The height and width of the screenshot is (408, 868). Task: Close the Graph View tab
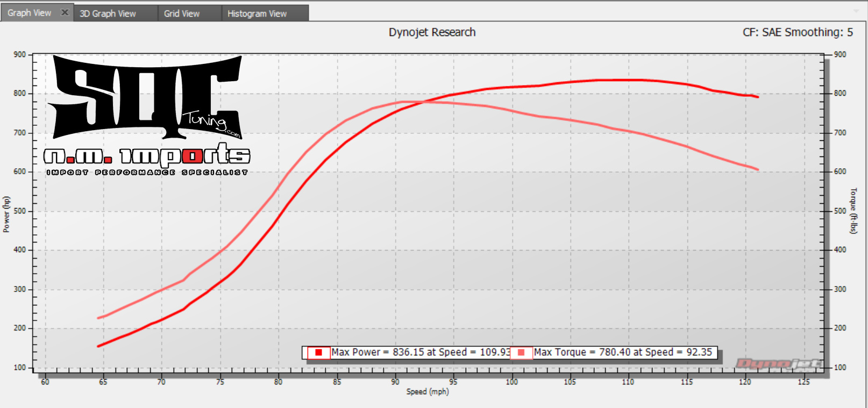click(x=65, y=12)
